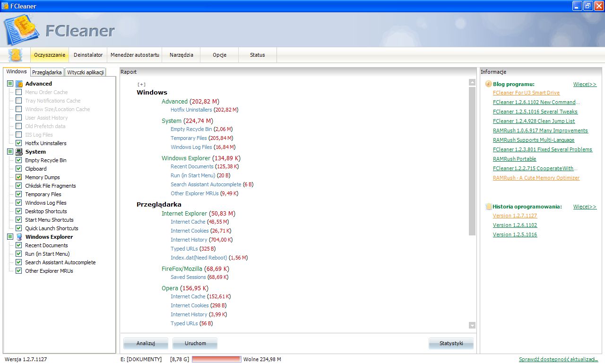Image resolution: width=605 pixels, height=364 pixels.
Task: Click Sprawdź dostępność aktualizacji link
Action: tap(559, 359)
